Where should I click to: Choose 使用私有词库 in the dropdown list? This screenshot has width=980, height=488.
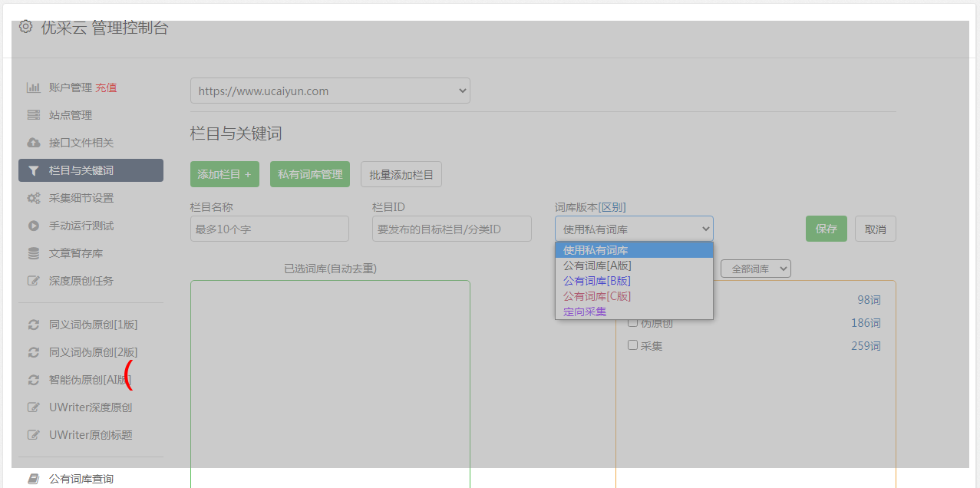click(x=634, y=250)
